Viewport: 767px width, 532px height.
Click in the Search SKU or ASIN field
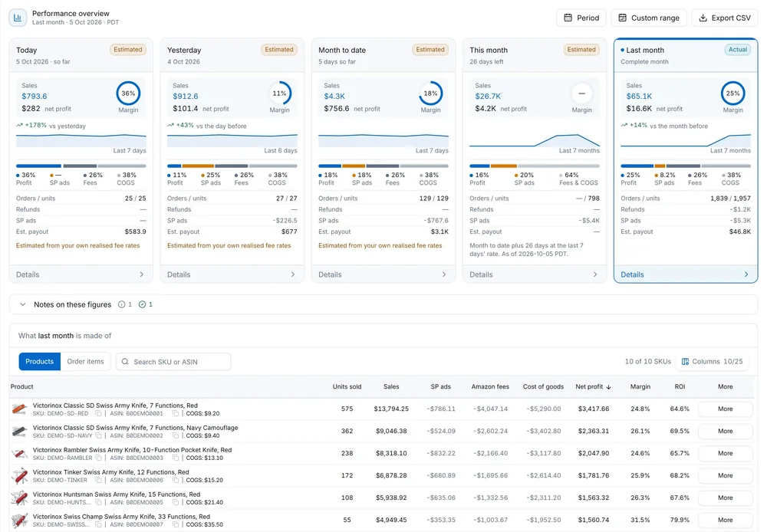(173, 362)
